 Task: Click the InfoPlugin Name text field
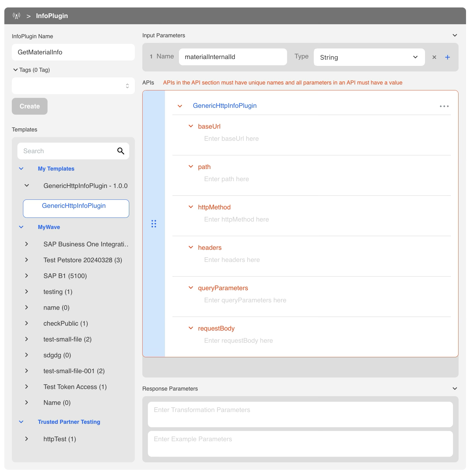pos(73,52)
